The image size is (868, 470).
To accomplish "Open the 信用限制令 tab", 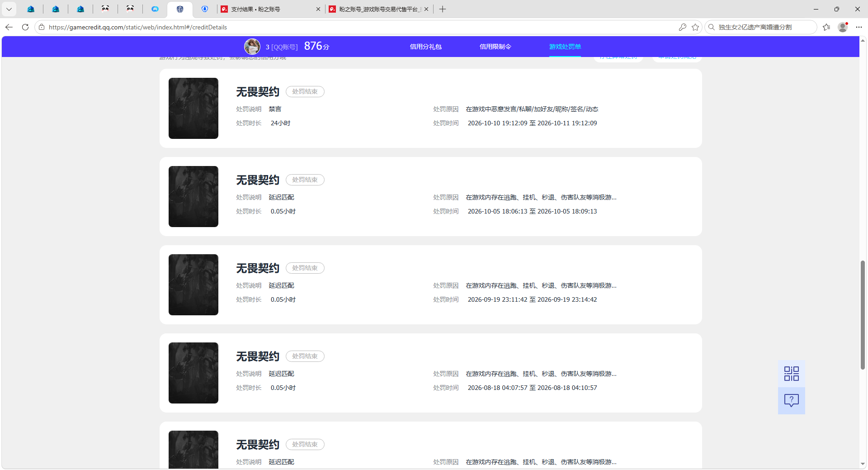I will (x=495, y=47).
